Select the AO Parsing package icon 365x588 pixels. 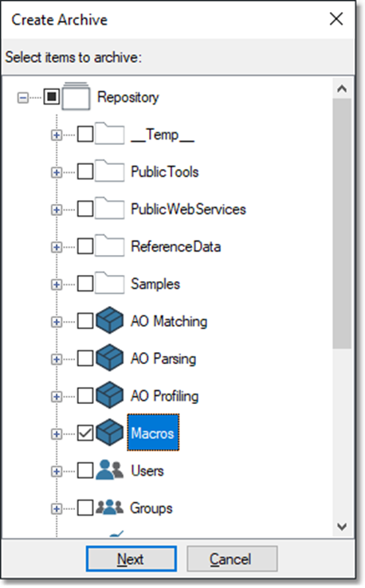click(x=109, y=358)
